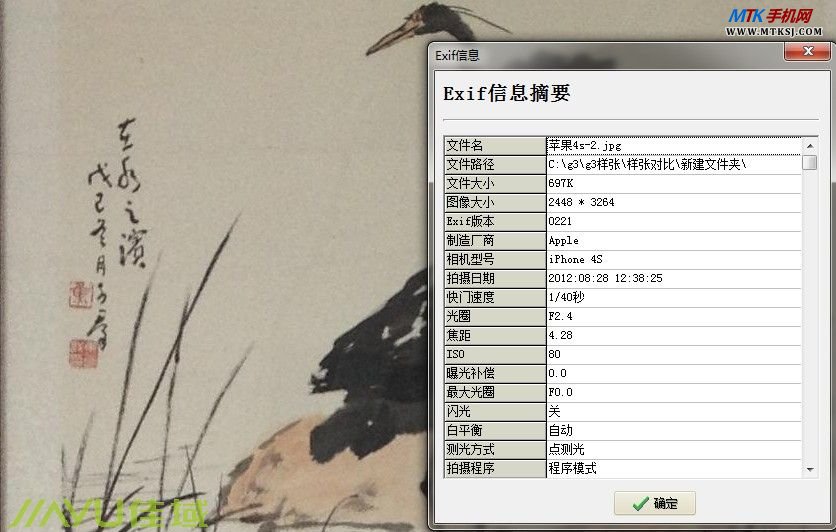Select the 文件路径 label cell
The height and width of the screenshot is (532, 836).
point(495,165)
